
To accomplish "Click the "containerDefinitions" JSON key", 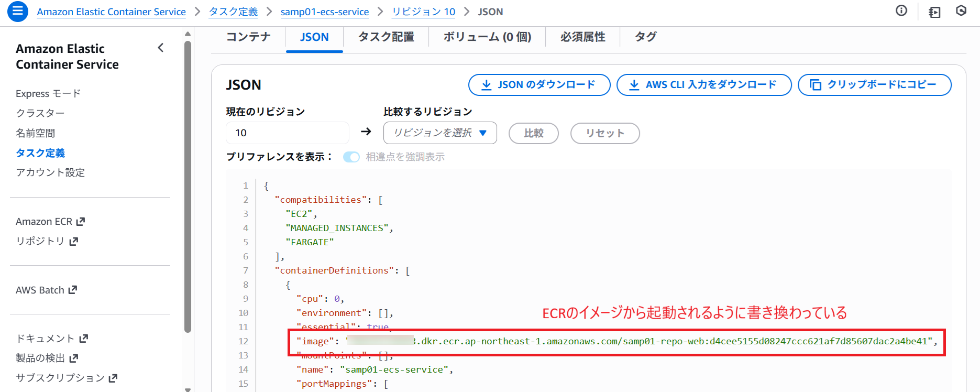I will click(x=334, y=270).
